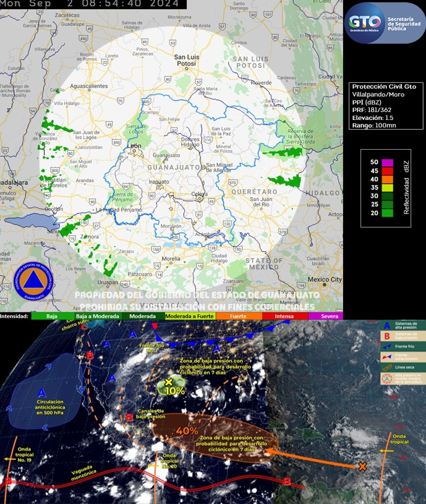
Task: Click the 'Aguascalientes' city label
Action: click(88, 86)
